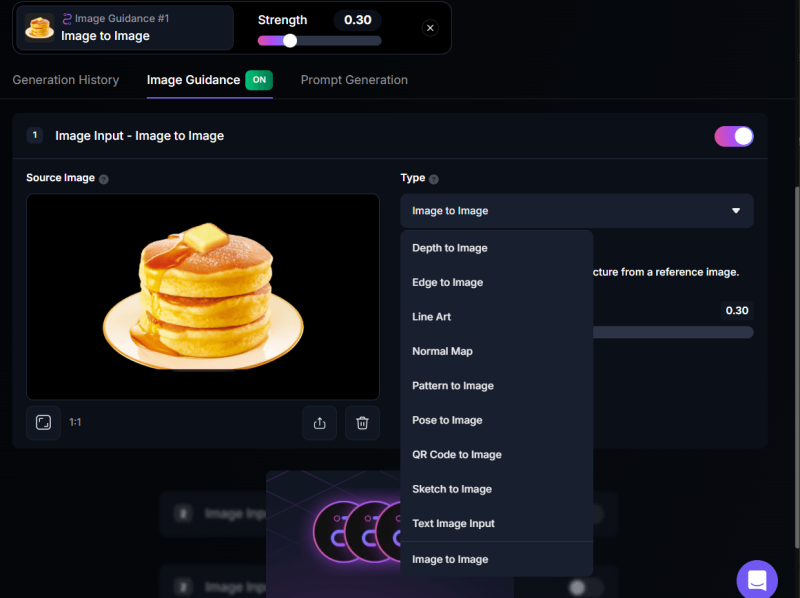Image resolution: width=800 pixels, height=598 pixels.
Task: Click the pancake source image preview
Action: click(x=203, y=297)
